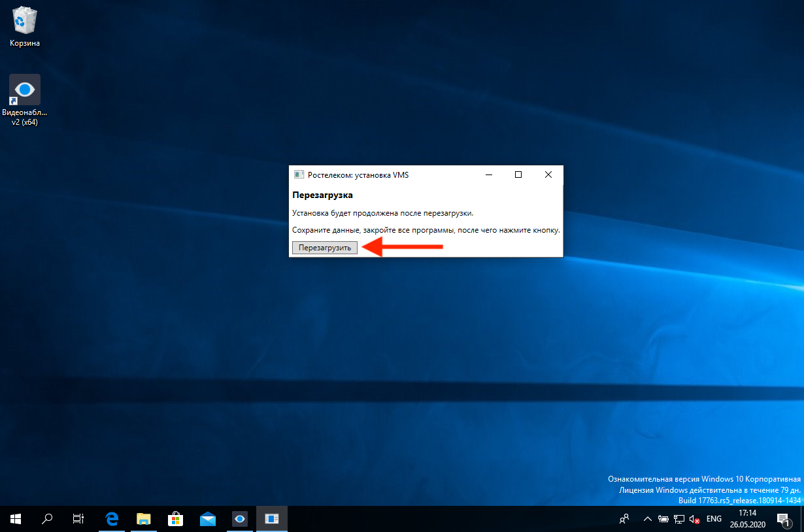Switch input language via ENG indicator
This screenshot has height=532, width=804.
tap(714, 519)
